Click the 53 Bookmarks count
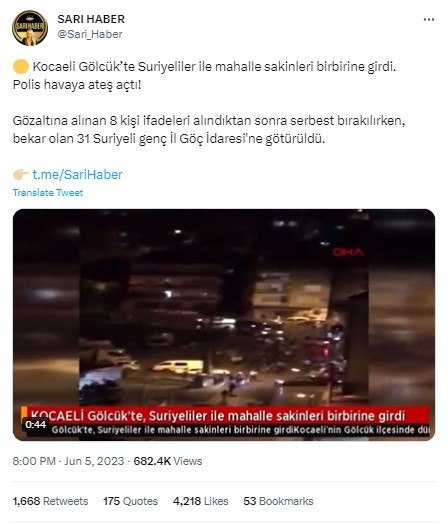Viewport: 448px width, 524px height. coord(278,501)
